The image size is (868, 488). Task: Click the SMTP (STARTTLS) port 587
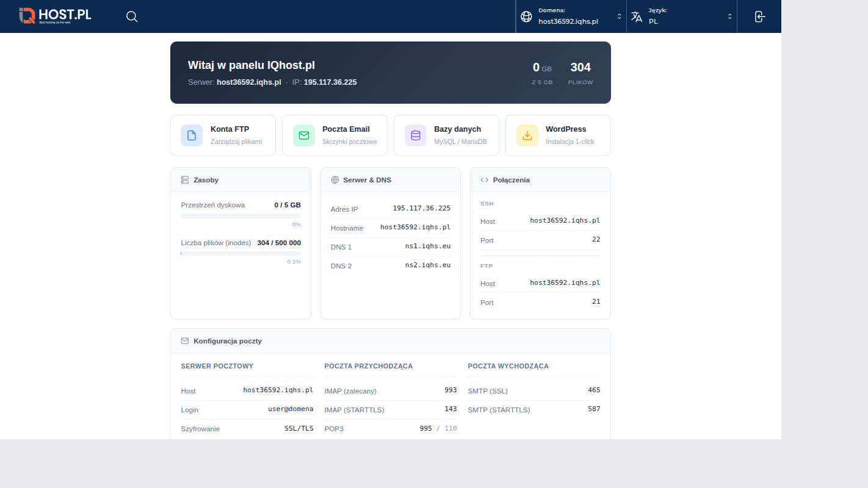594,409
